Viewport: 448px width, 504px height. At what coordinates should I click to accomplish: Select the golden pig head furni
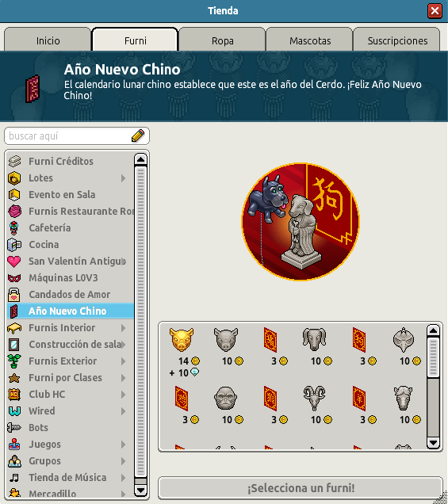(182, 339)
